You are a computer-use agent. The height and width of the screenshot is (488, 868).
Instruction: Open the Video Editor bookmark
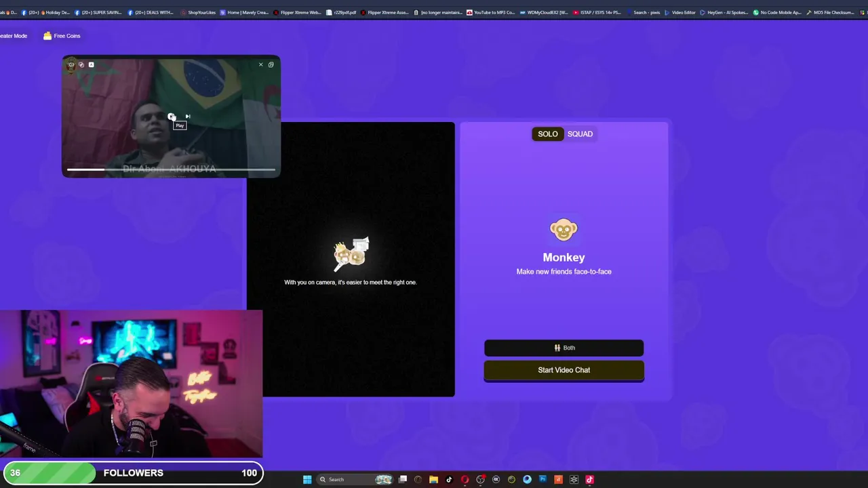[679, 12]
